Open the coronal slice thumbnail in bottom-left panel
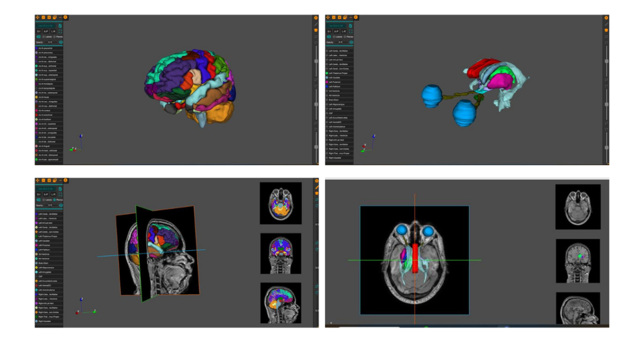 point(280,253)
